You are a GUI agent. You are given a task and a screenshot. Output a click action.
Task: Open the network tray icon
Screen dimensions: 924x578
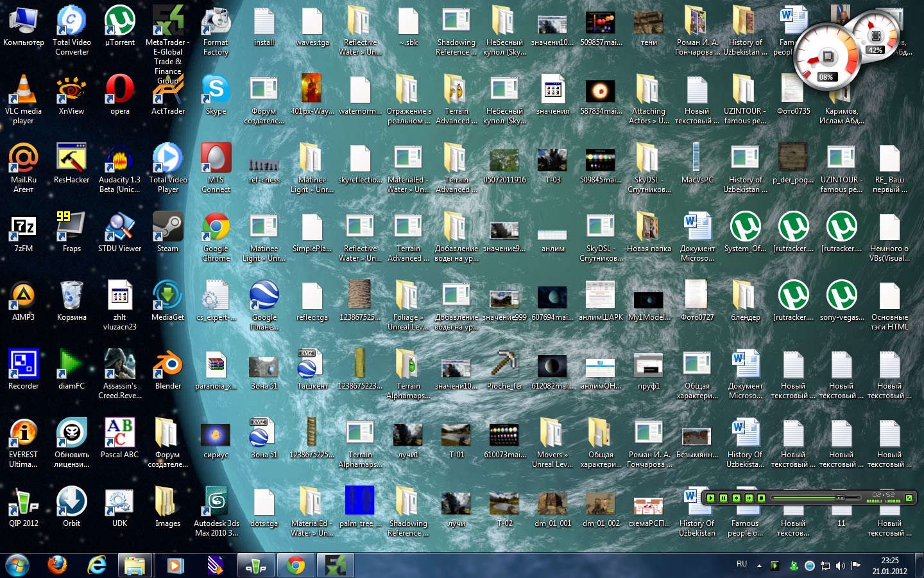click(825, 566)
